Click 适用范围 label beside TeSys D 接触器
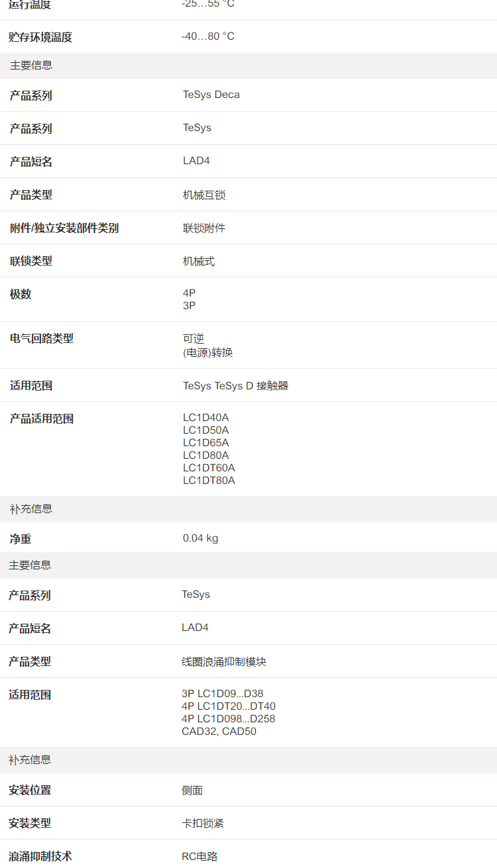The height and width of the screenshot is (868, 497). (x=30, y=385)
